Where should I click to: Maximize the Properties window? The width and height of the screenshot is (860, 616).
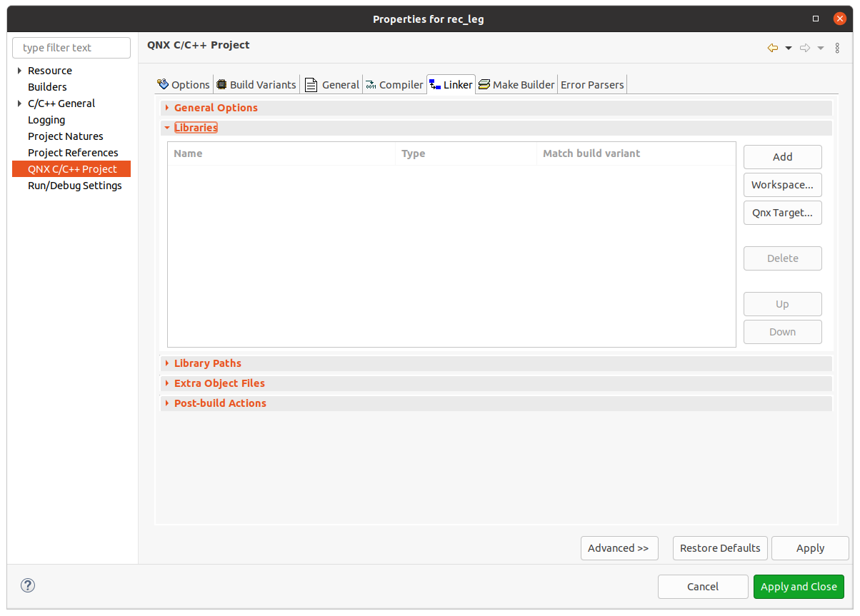point(816,19)
